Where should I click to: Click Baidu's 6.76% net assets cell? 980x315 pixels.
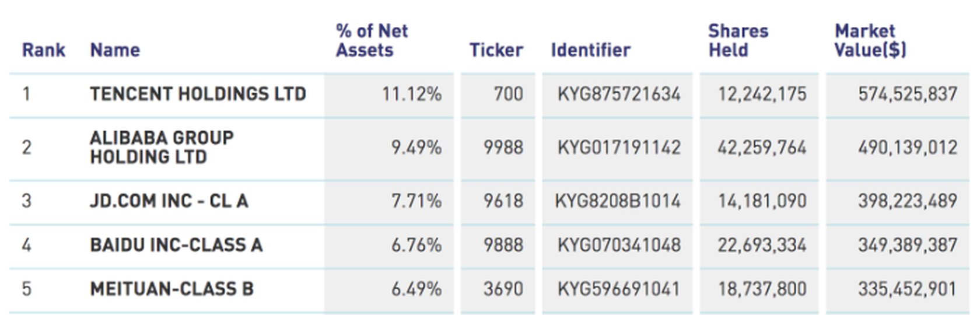click(x=416, y=245)
